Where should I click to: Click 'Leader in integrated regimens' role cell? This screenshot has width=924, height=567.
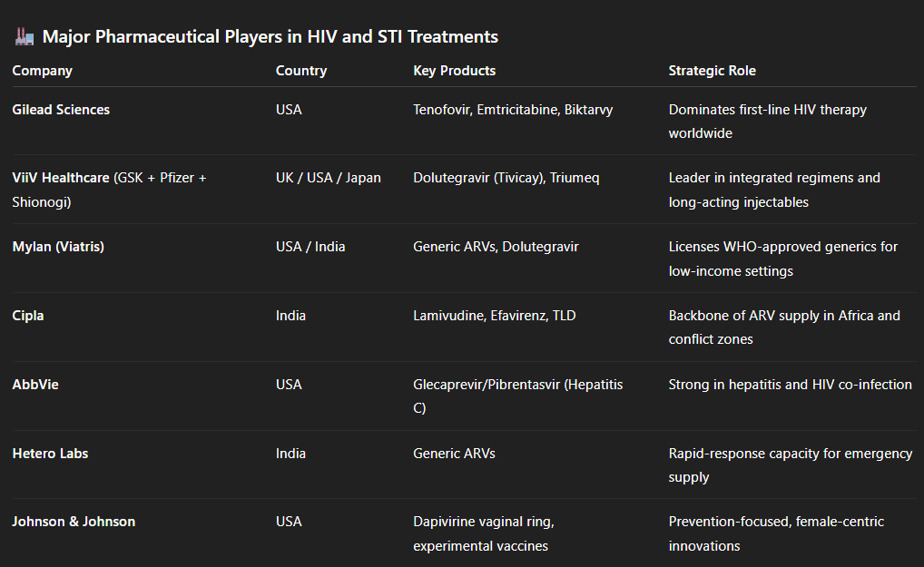774,190
